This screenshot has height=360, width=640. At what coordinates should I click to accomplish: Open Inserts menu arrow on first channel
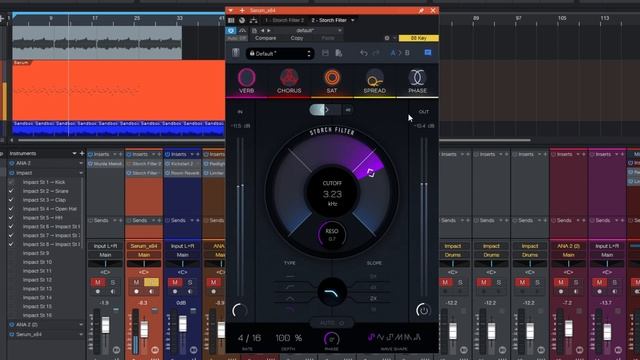(x=114, y=154)
